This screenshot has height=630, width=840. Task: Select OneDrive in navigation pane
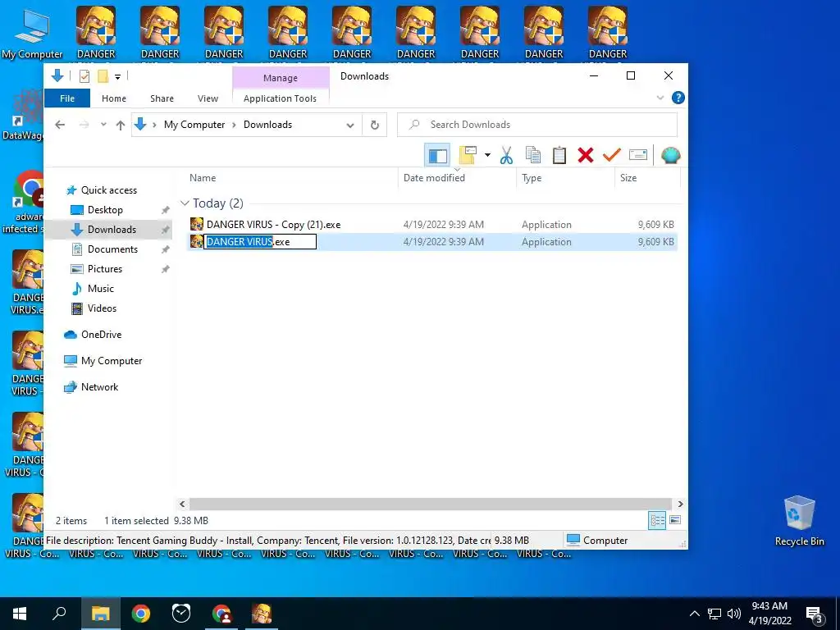click(x=101, y=335)
